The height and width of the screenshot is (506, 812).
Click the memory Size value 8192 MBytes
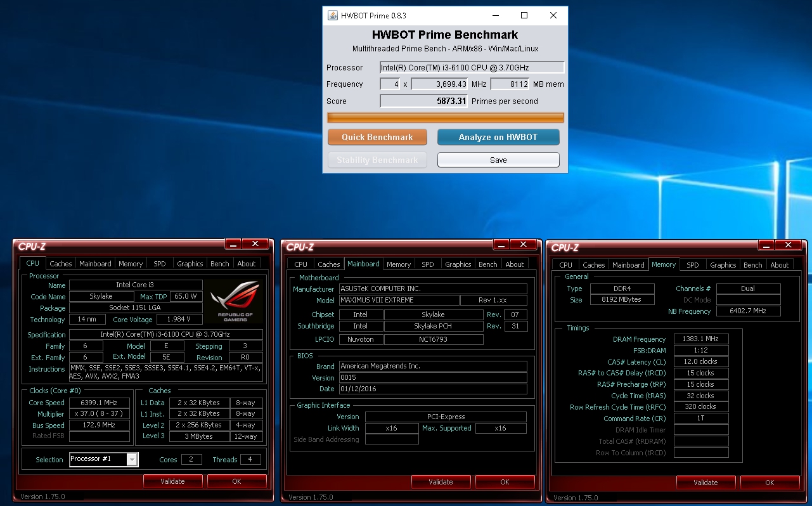click(x=622, y=300)
